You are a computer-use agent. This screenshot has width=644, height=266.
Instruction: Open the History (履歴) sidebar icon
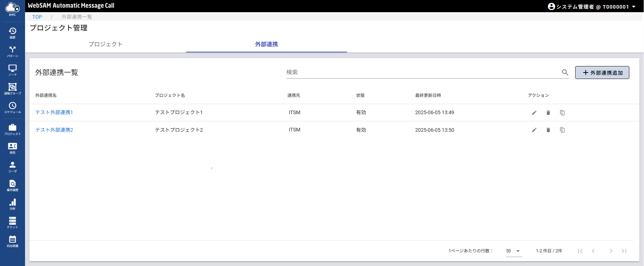(13, 33)
